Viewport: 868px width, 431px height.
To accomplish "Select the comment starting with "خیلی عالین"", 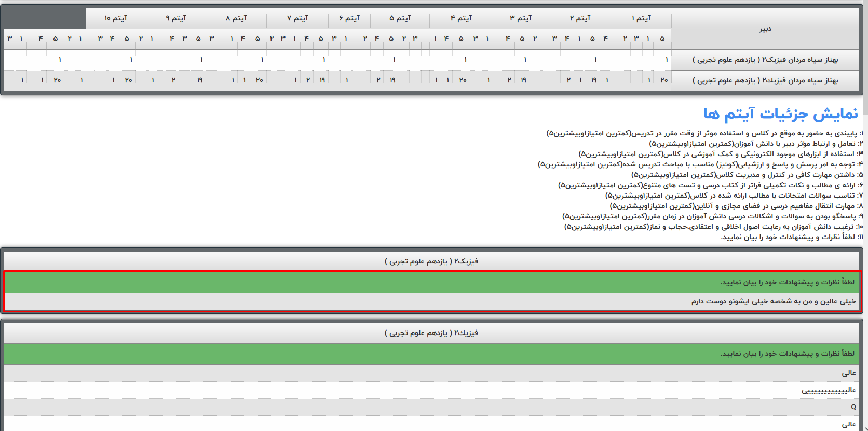I will pos(773,301).
